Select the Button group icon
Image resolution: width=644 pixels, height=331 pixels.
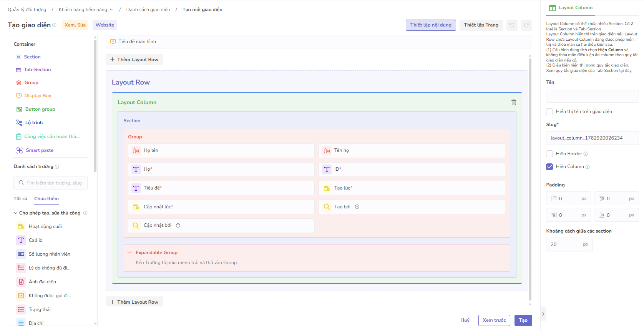(19, 109)
